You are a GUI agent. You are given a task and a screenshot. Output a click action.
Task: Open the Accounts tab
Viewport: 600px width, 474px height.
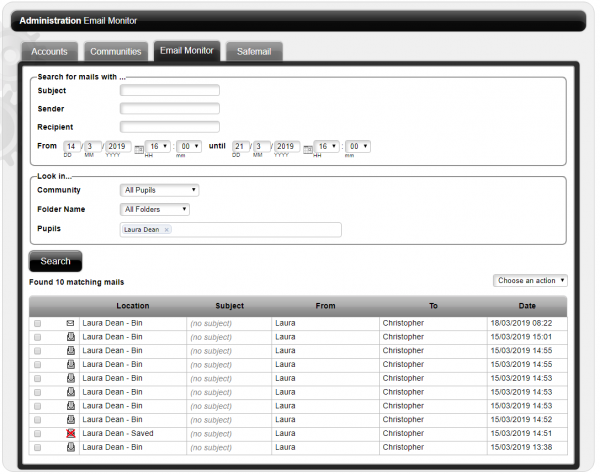pos(49,51)
